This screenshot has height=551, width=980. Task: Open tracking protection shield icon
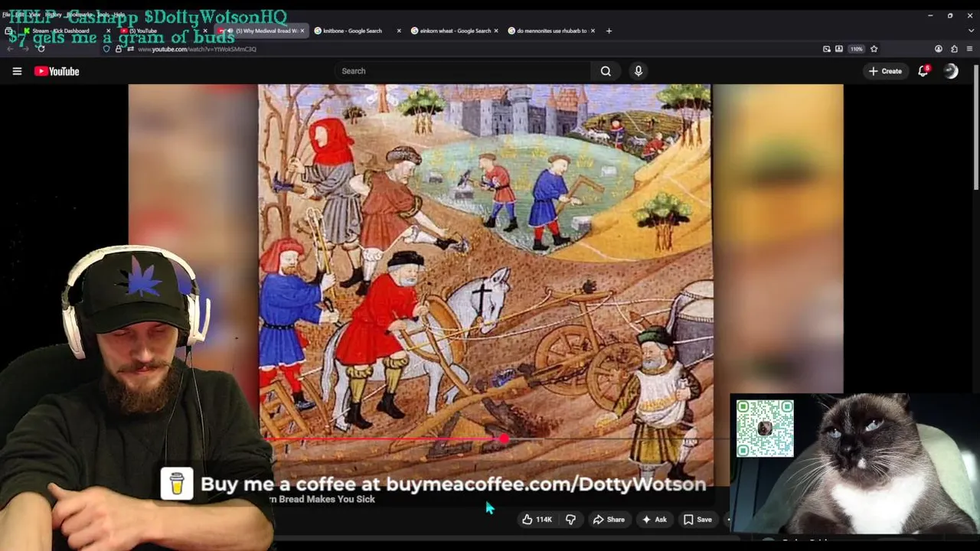point(106,49)
